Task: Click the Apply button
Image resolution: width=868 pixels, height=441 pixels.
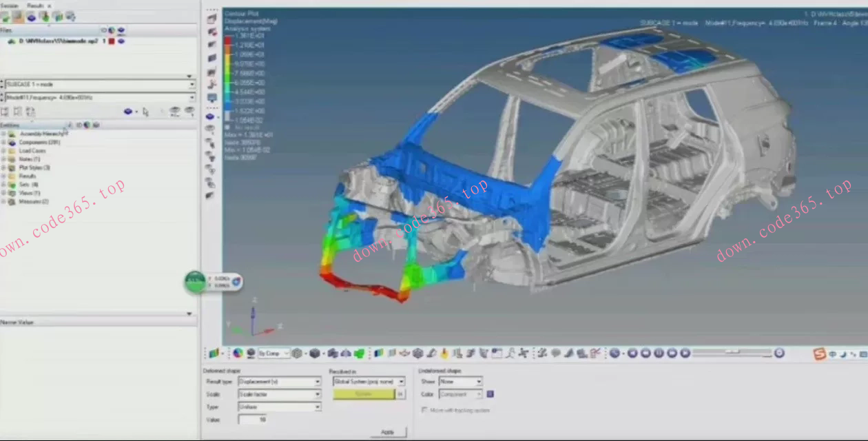Action: coord(388,432)
